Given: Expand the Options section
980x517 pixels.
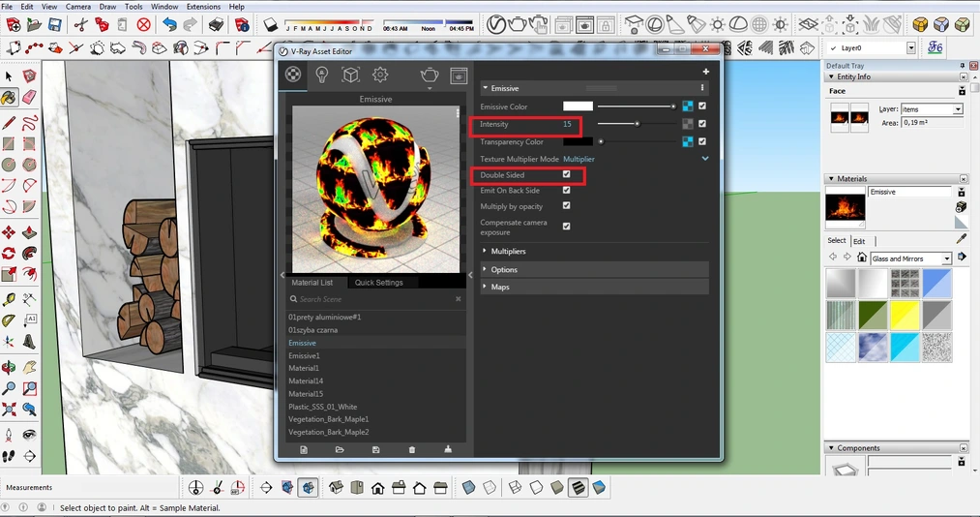Looking at the screenshot, I should (x=594, y=270).
